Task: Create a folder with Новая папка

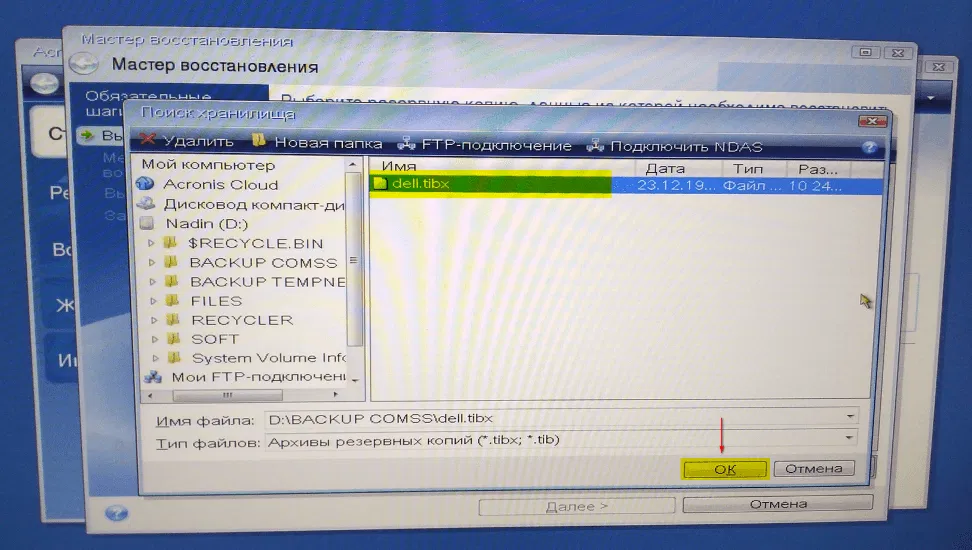Action: pyautogui.click(x=317, y=143)
